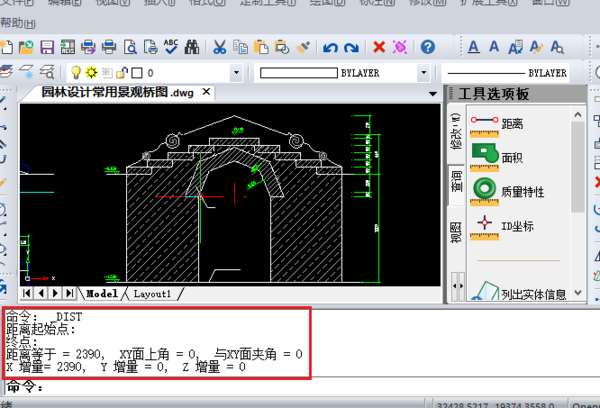Select the 视图 palette tab
This screenshot has width=600, height=408.
click(456, 232)
